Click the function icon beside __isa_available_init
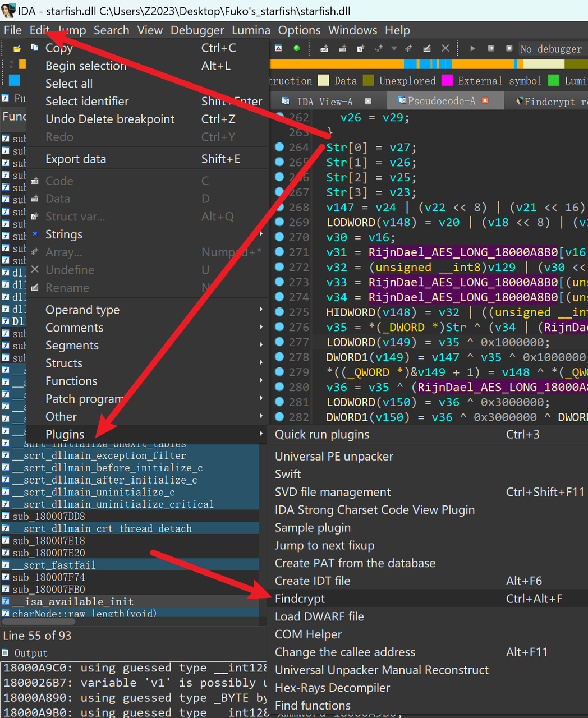 (6, 602)
